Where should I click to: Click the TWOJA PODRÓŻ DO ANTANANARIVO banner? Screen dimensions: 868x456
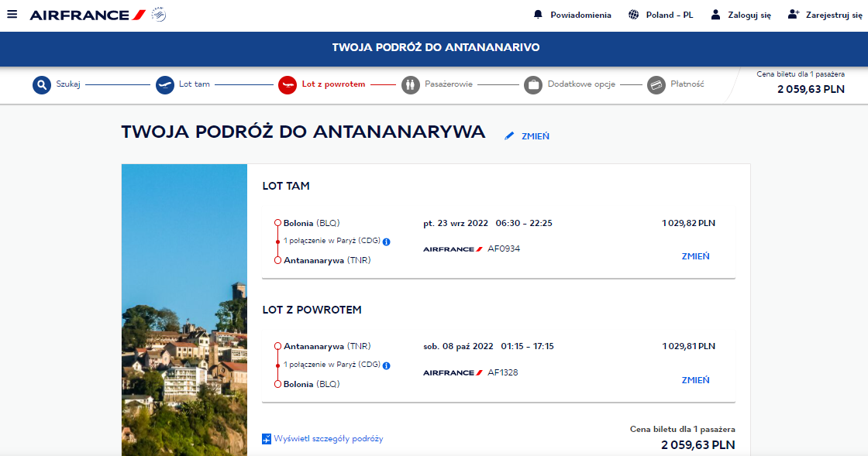(x=436, y=47)
